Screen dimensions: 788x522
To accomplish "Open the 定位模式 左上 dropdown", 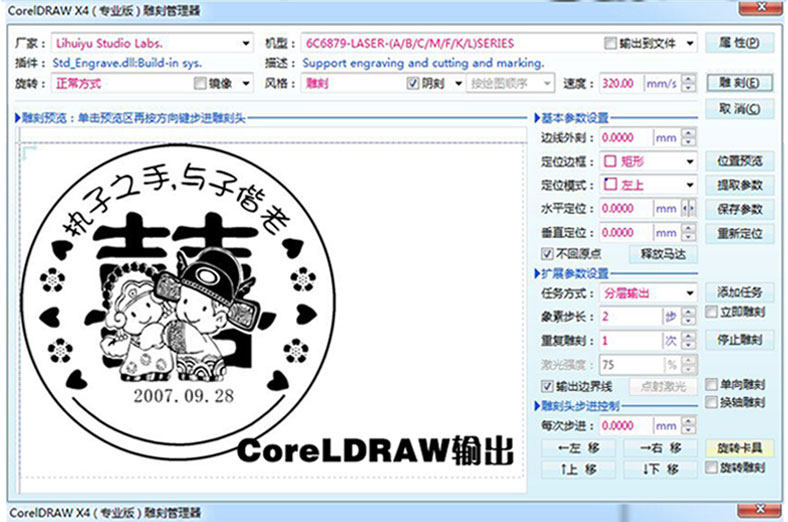I will pyautogui.click(x=648, y=185).
